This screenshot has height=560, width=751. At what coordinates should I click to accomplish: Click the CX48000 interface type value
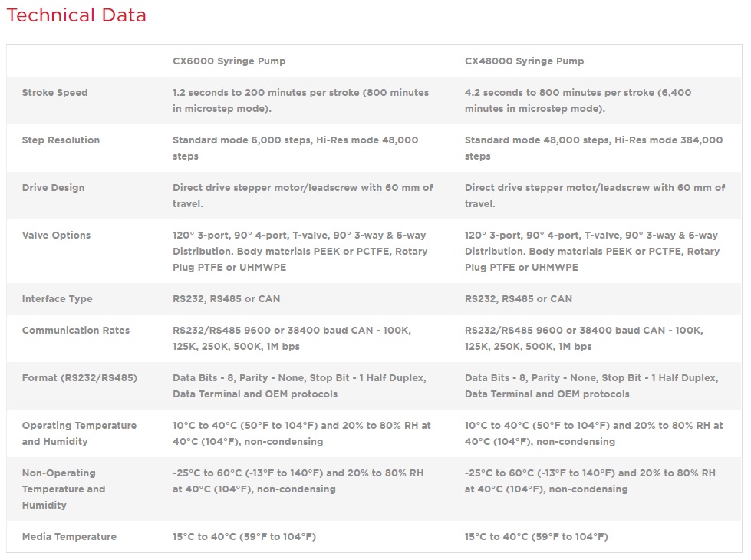(518, 299)
